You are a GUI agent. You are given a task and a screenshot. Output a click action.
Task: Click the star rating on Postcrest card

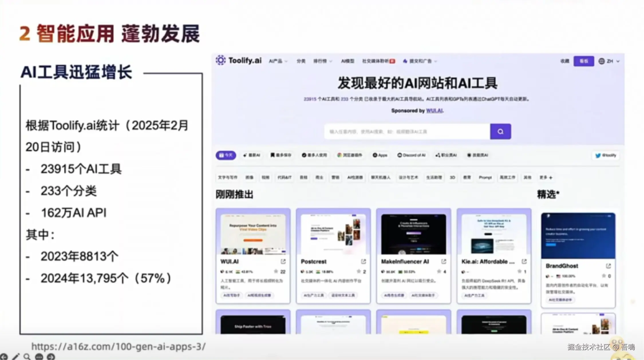(x=359, y=271)
